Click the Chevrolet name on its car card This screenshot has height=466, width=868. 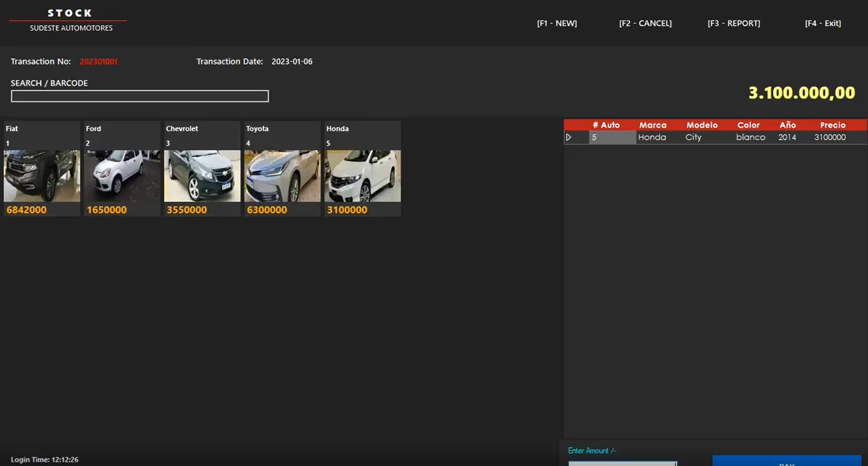182,129
